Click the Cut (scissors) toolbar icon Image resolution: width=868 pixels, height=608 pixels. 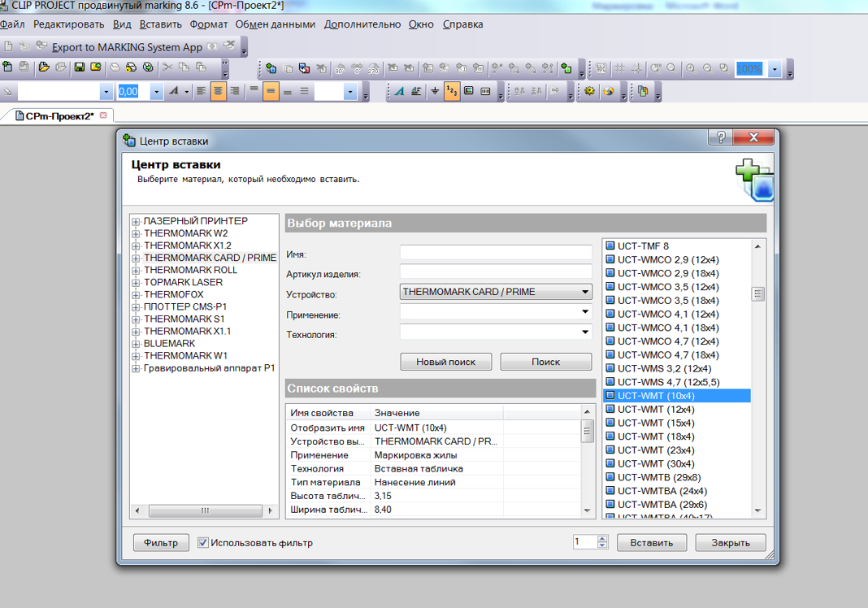pos(167,67)
